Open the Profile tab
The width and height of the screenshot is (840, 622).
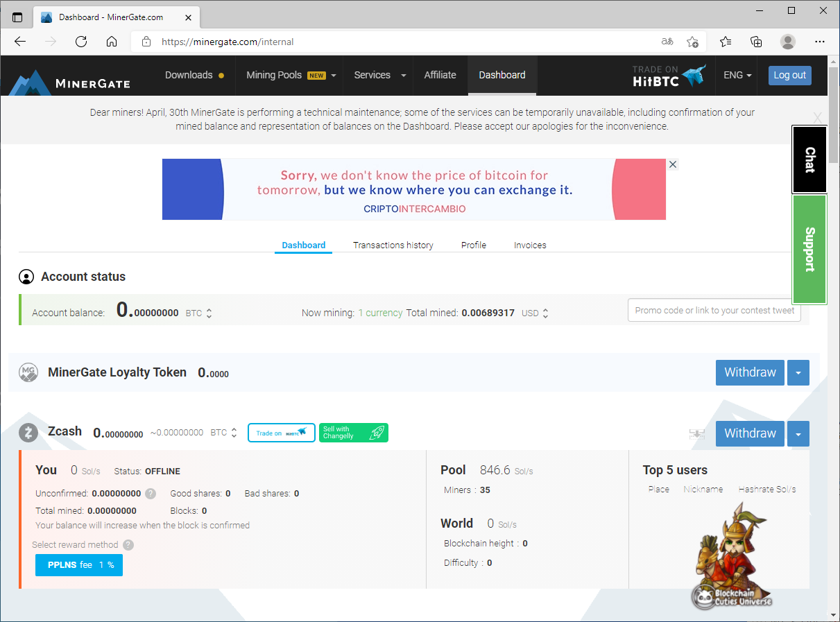coord(474,245)
